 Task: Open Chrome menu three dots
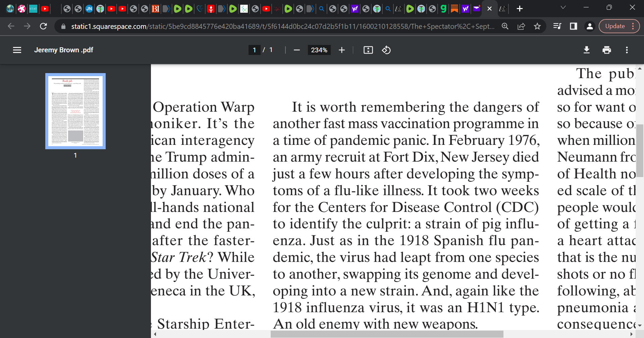pos(633,26)
